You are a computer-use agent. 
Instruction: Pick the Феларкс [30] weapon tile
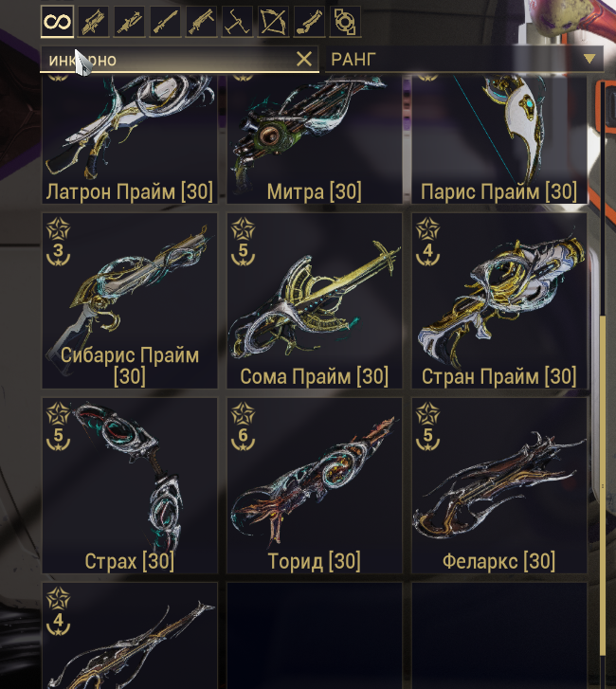pyautogui.click(x=499, y=485)
